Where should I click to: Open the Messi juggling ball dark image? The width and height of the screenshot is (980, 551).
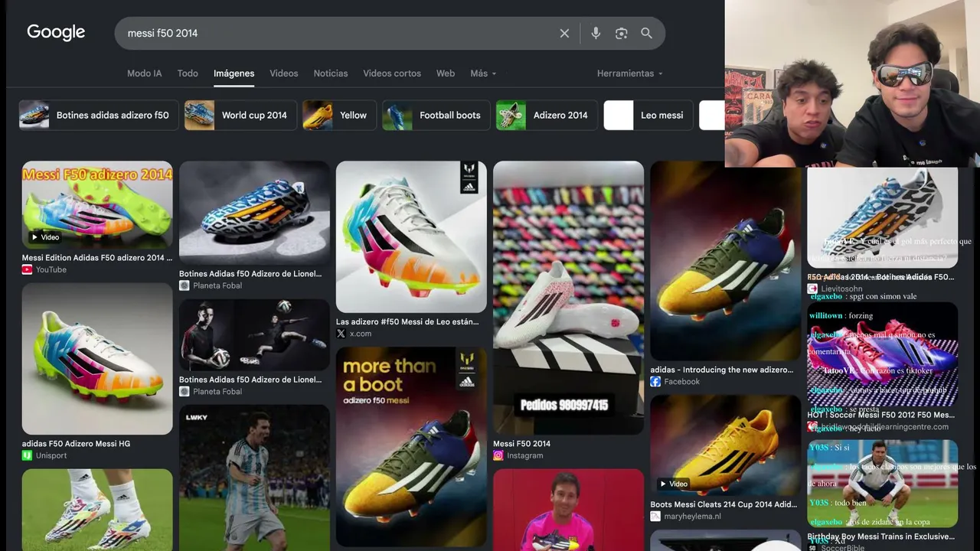[x=254, y=334]
